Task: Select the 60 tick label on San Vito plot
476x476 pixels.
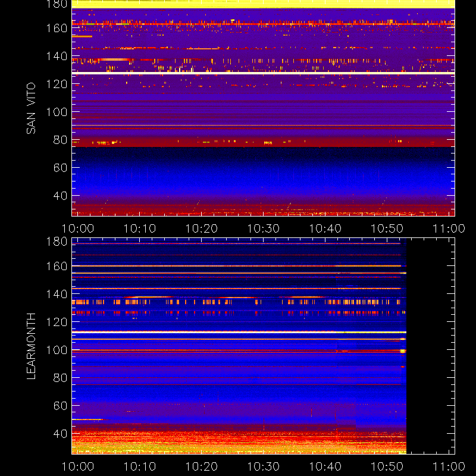Action: tap(60, 168)
